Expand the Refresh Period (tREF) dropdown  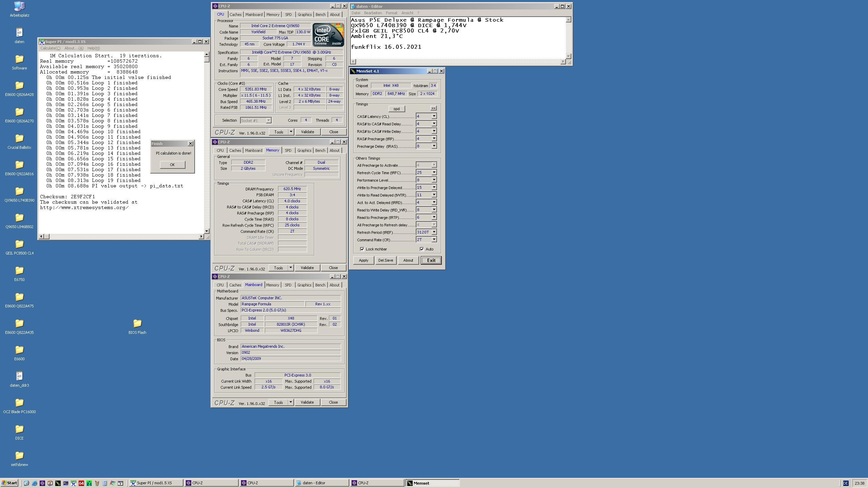pyautogui.click(x=434, y=232)
